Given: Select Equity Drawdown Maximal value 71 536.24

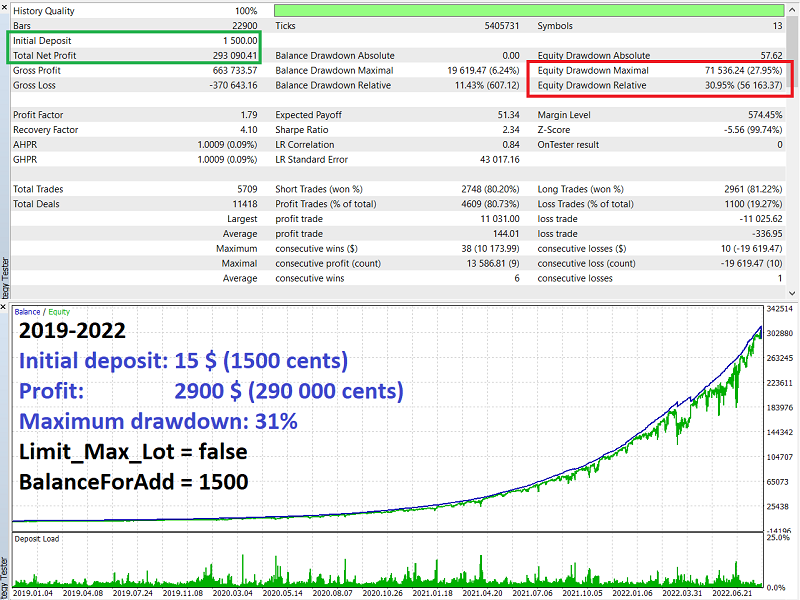Looking at the screenshot, I should pos(724,70).
